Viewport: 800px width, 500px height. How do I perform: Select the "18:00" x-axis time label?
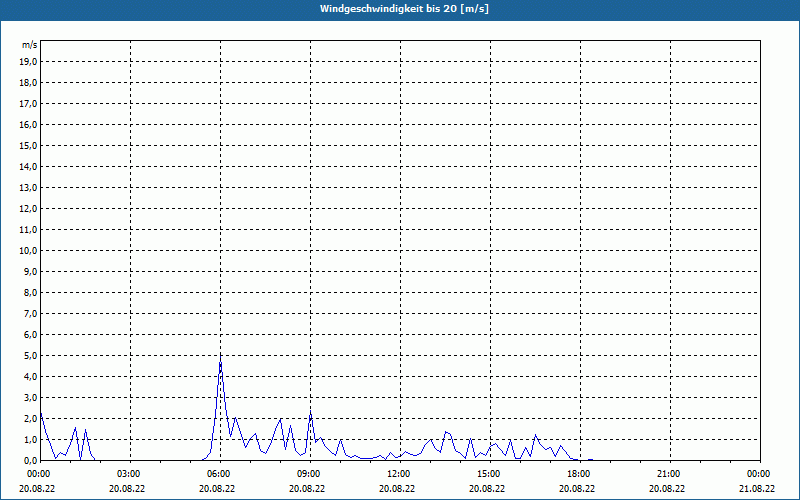pyautogui.click(x=581, y=474)
